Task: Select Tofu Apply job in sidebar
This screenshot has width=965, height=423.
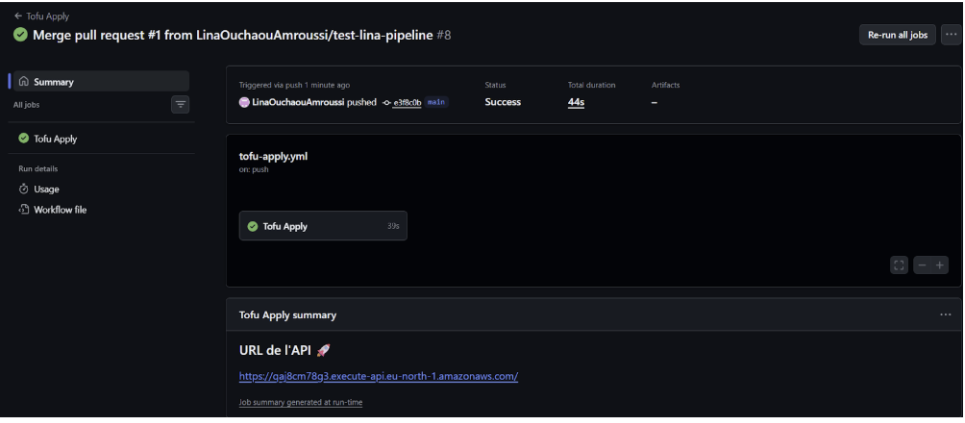Action: (x=55, y=139)
